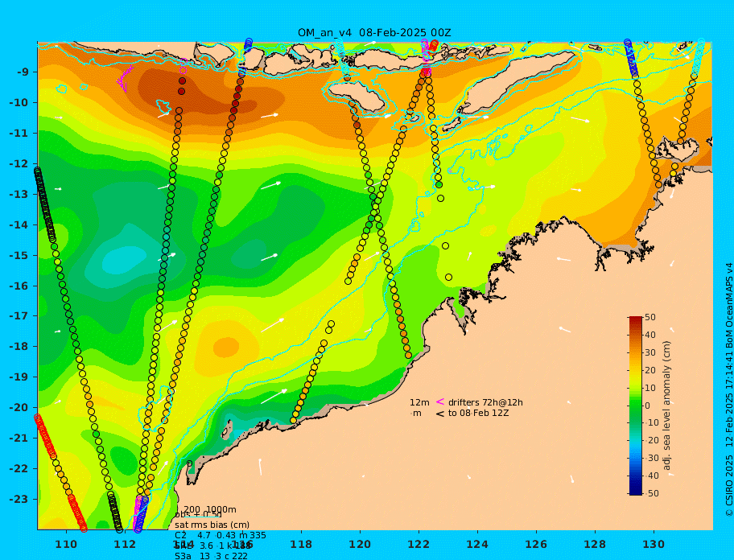
Task: Click the longitude axis label '120'
Action: click(x=360, y=544)
